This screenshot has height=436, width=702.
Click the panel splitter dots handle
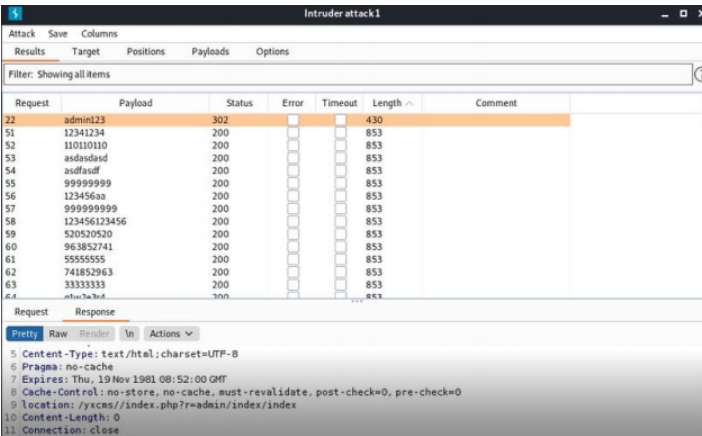pyautogui.click(x=357, y=301)
